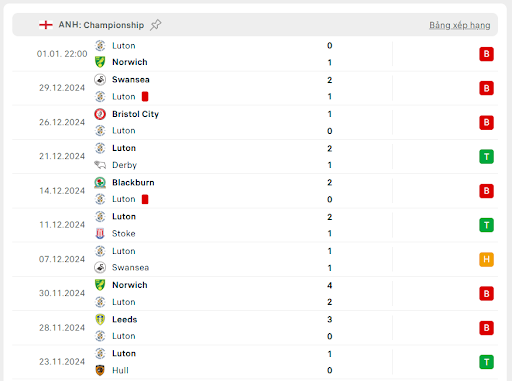Click the Blackburn club crest
The image size is (512, 381).
[x=100, y=183]
